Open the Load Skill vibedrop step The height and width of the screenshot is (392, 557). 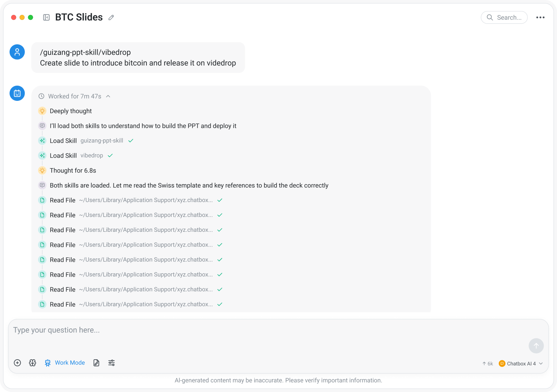tap(76, 156)
